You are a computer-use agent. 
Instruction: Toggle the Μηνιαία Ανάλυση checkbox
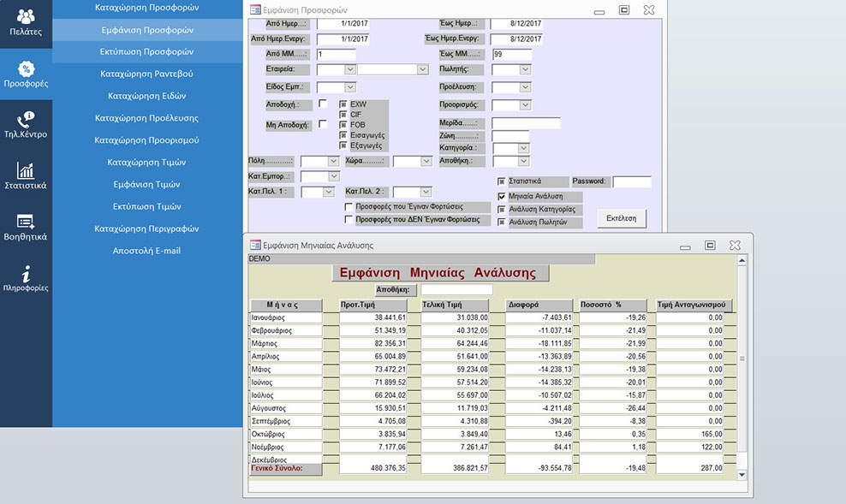click(x=502, y=196)
